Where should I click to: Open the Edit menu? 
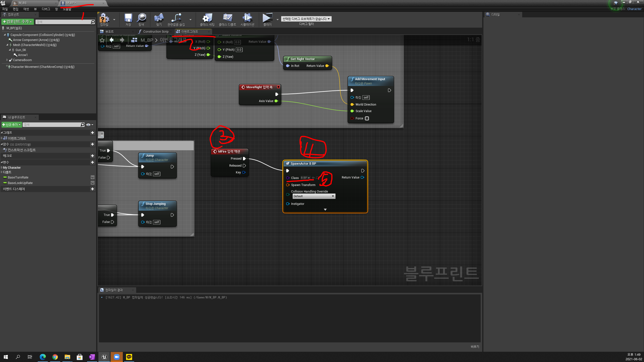tap(16, 9)
